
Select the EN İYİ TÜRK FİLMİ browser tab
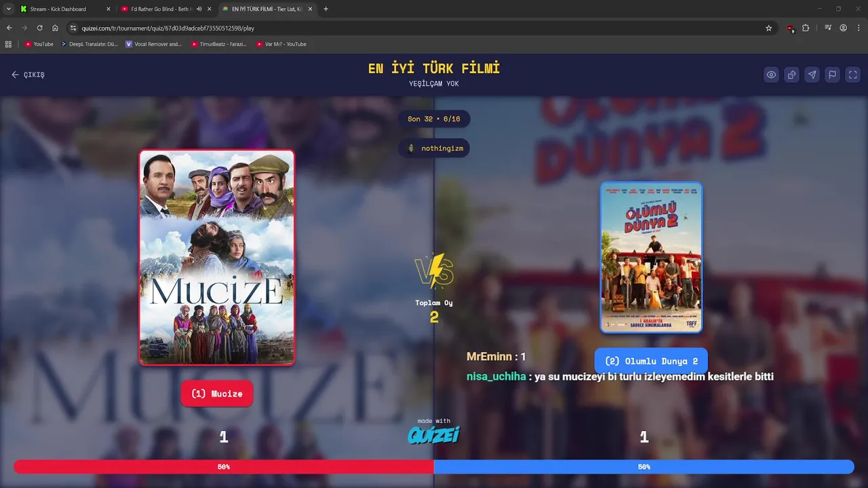[267, 9]
